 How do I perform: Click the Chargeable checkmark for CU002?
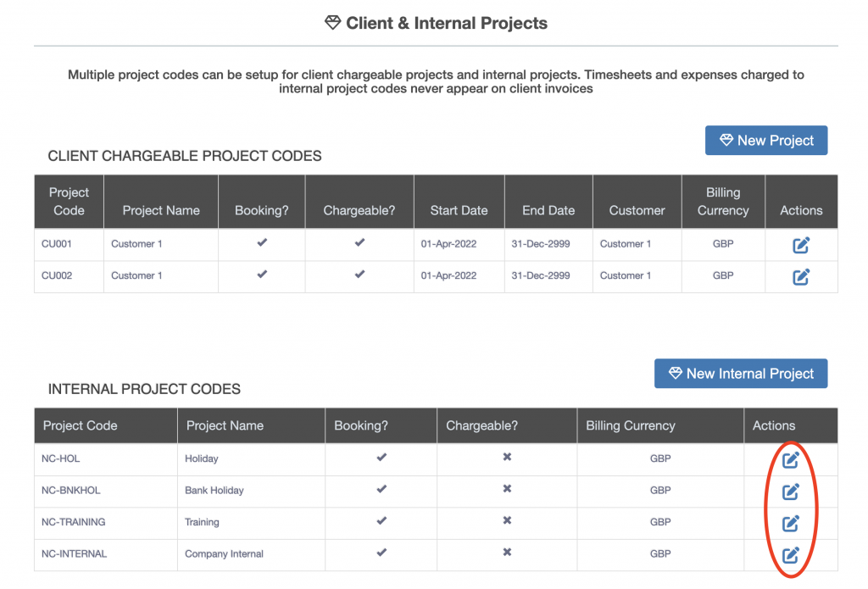(x=359, y=275)
